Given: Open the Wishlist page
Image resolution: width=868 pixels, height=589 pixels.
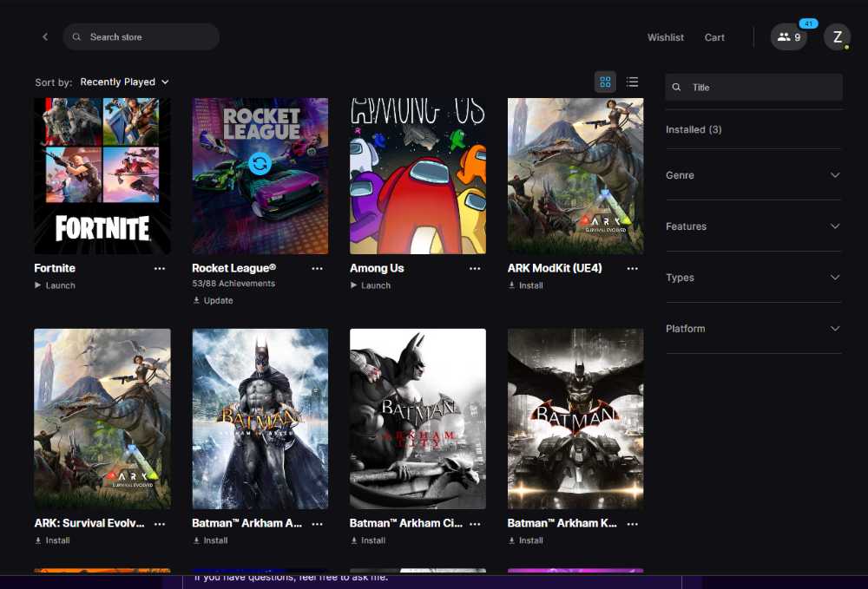Looking at the screenshot, I should (x=666, y=37).
